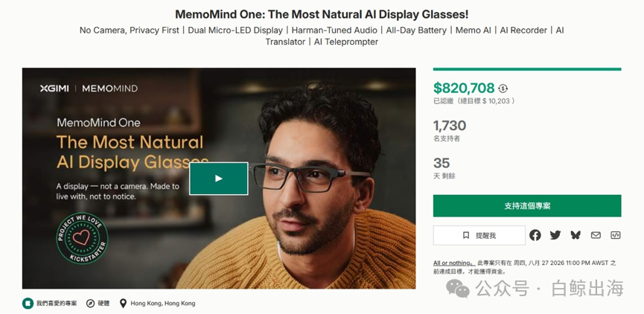This screenshot has width=644, height=314.
Task: Click the Hong Kong location pin
Action: [123, 304]
